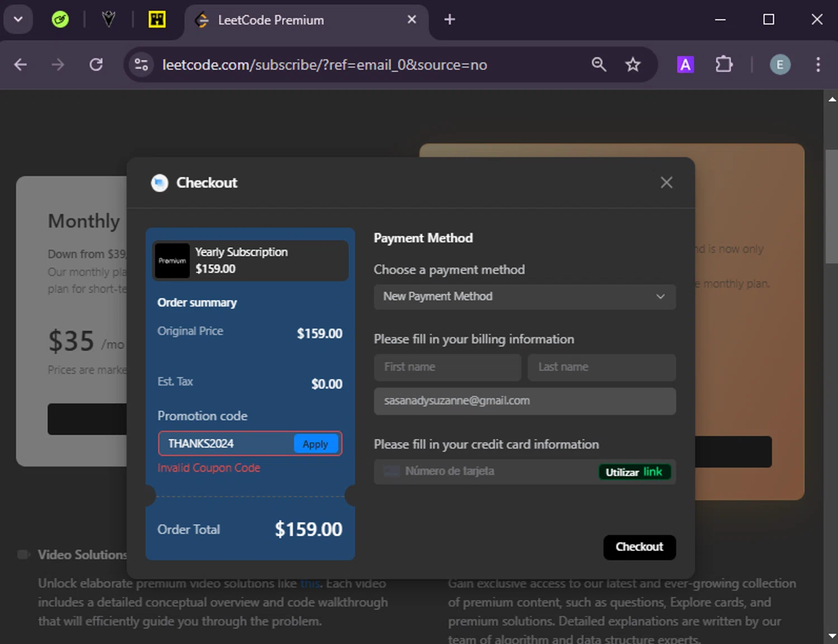Click the page scrollbar up arrow
This screenshot has height=644, width=838.
coord(832,99)
